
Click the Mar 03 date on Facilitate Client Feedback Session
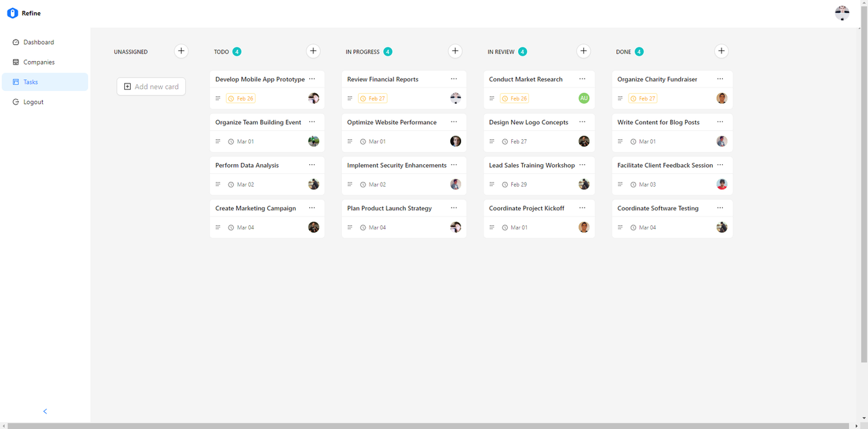pyautogui.click(x=644, y=185)
